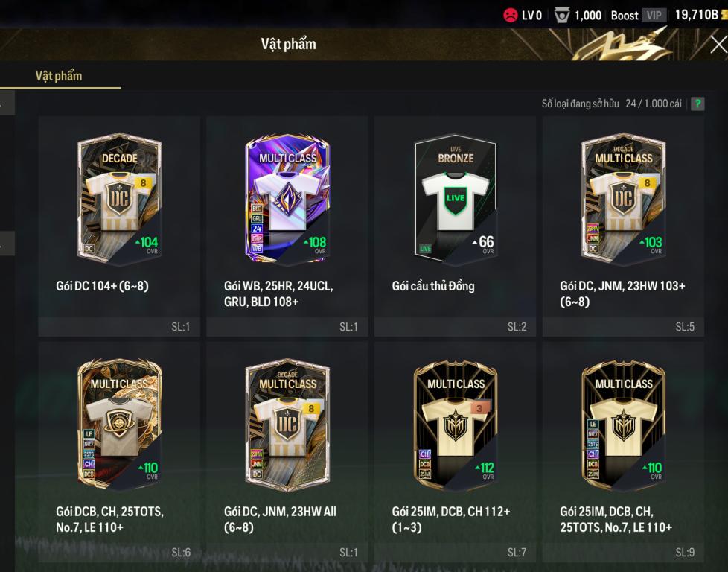Switch to the Vật phẩm tab
This screenshot has width=728, height=572.
[x=59, y=76]
